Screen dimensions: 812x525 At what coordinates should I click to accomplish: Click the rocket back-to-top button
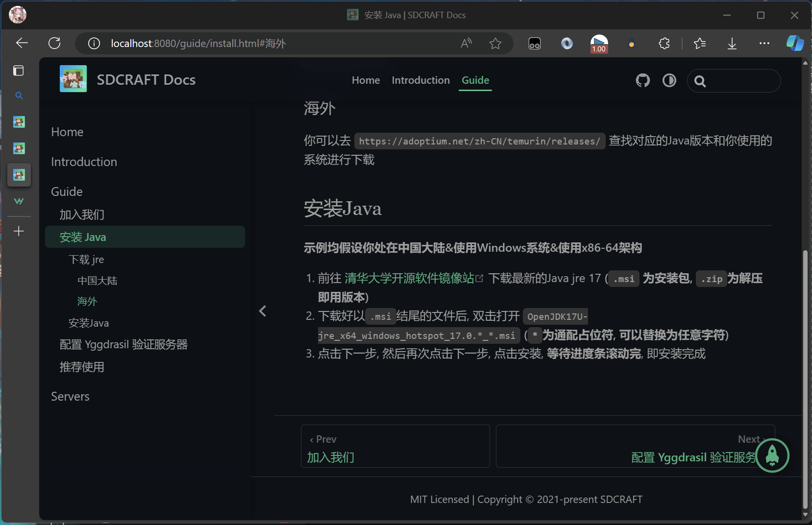[x=772, y=455]
